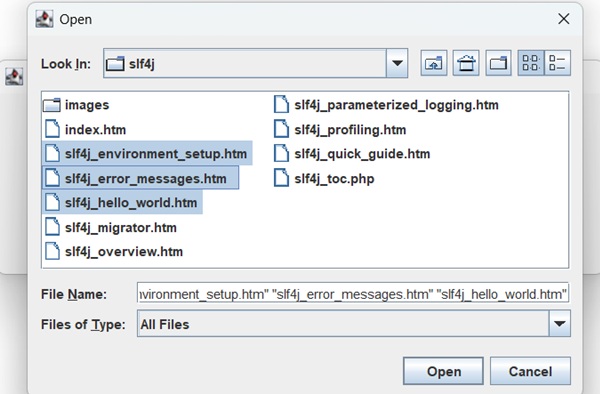Select slf4j_error_messages.htm file name

[145, 179]
